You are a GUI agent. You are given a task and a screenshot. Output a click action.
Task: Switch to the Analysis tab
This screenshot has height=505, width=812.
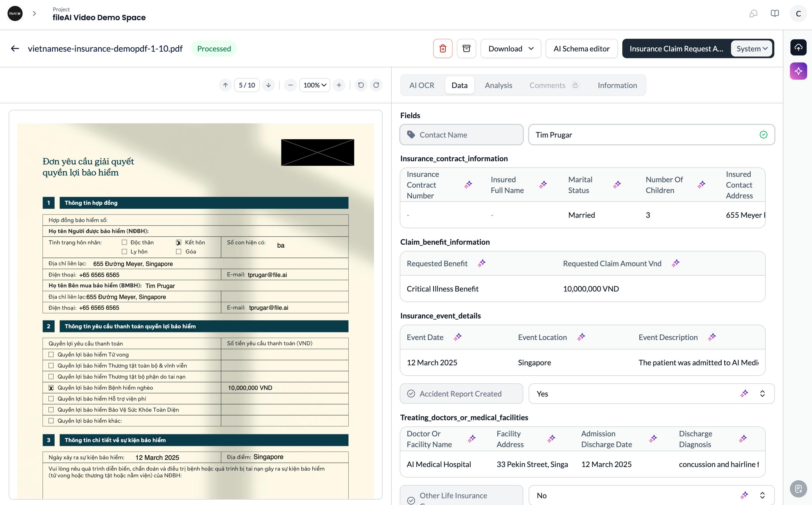[498, 85]
